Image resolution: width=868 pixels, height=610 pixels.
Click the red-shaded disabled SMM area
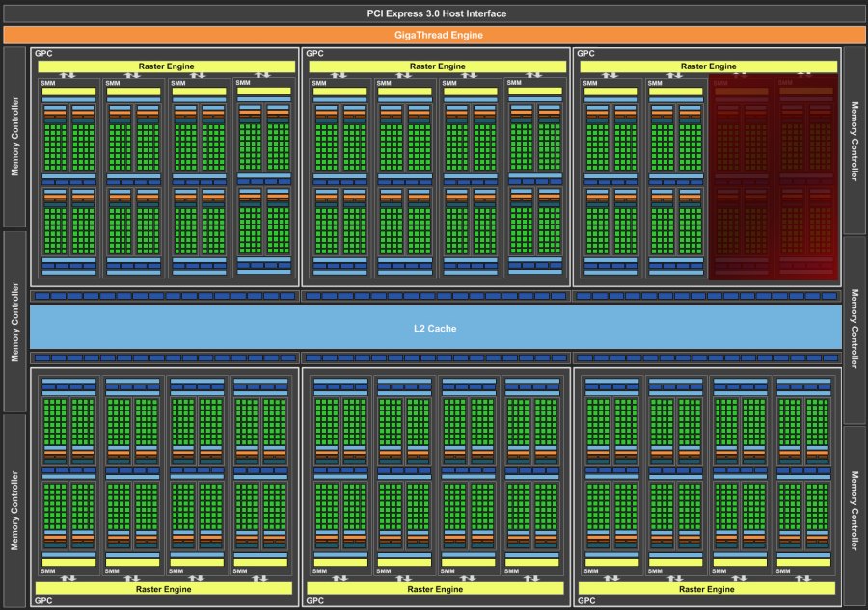[773, 178]
